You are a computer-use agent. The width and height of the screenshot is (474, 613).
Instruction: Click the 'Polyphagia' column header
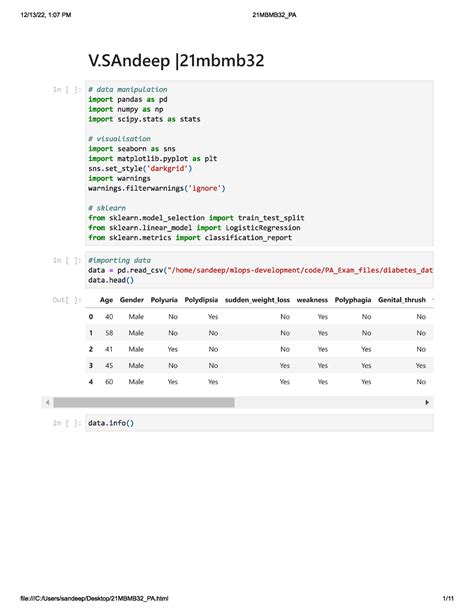pyautogui.click(x=353, y=300)
